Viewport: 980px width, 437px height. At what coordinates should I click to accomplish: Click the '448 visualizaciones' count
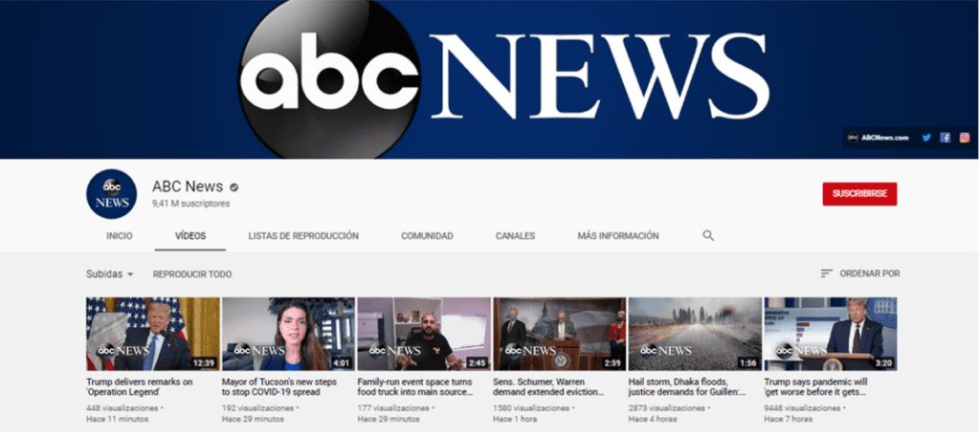coord(122,408)
